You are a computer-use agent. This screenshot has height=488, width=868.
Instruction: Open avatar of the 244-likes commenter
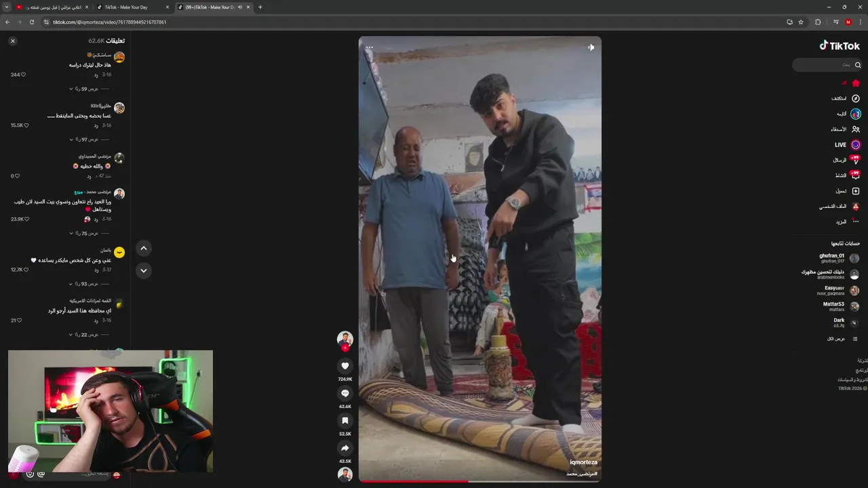[119, 57]
